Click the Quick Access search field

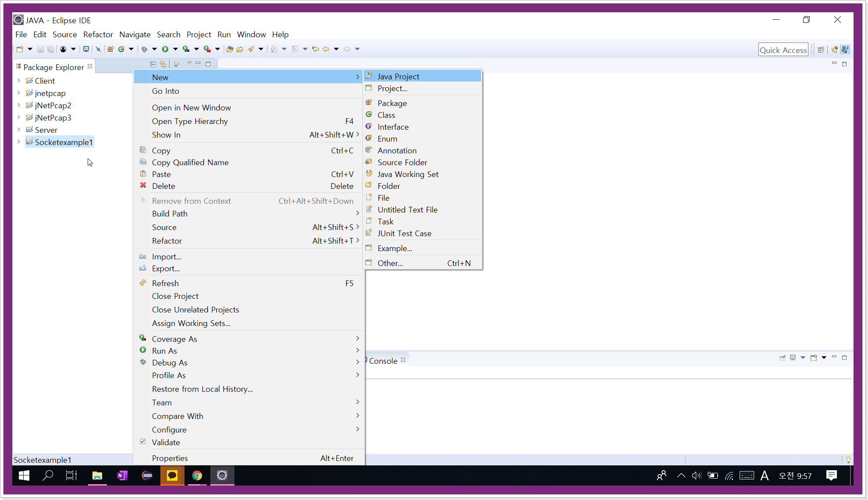(x=783, y=50)
